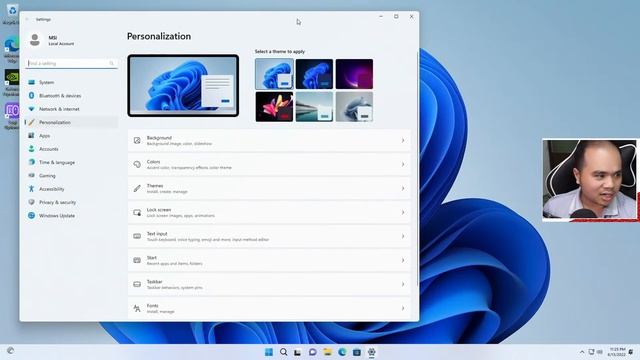Click the Lock screen row's icon

pos(137,213)
